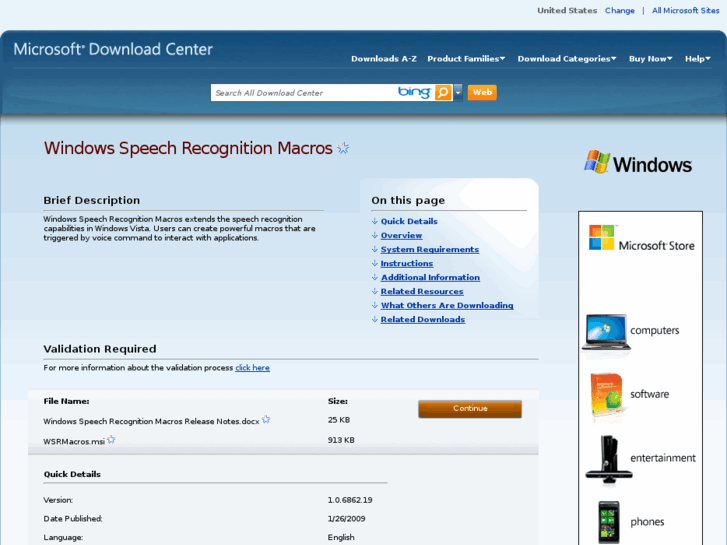Open Downloads A-Z menu item

point(384,59)
